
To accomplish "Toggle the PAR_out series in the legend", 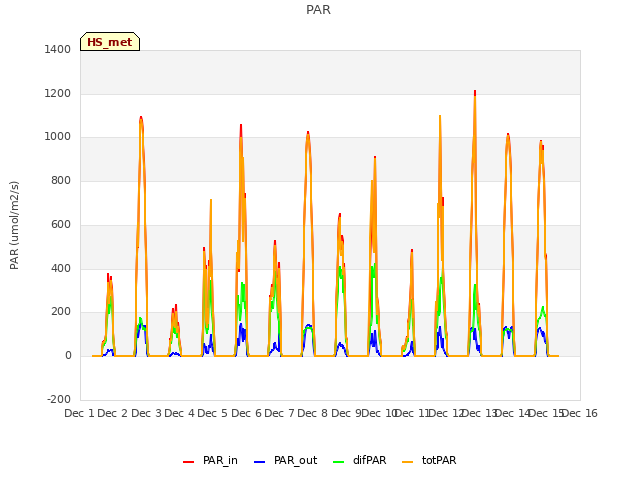I will point(285,460).
